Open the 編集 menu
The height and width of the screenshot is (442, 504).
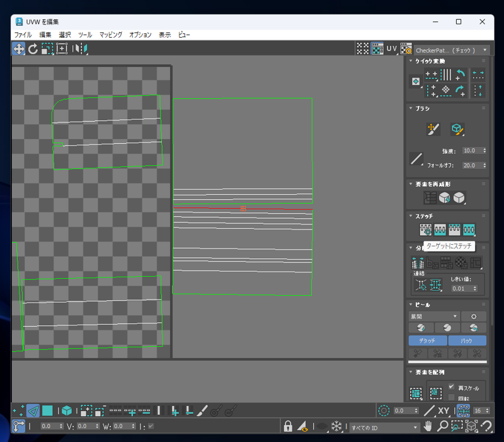pos(45,35)
